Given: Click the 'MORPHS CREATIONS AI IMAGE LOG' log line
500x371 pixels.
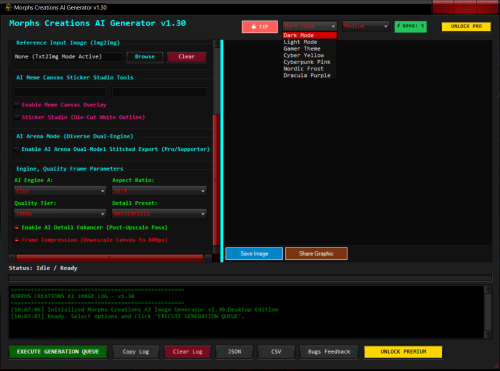Looking at the screenshot, I should [x=73, y=296].
